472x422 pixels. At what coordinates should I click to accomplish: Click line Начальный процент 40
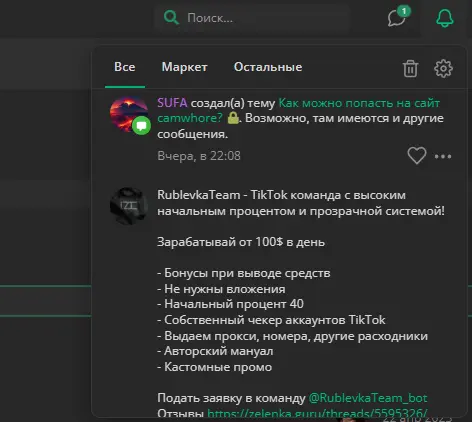pyautogui.click(x=230, y=304)
